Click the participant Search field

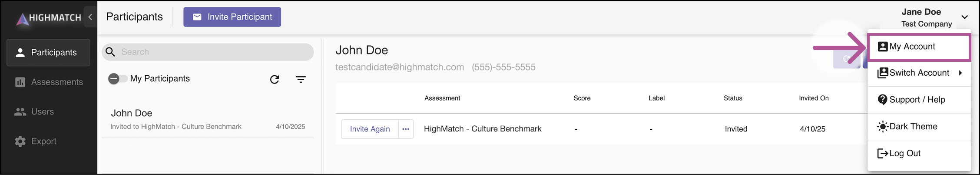tap(208, 52)
